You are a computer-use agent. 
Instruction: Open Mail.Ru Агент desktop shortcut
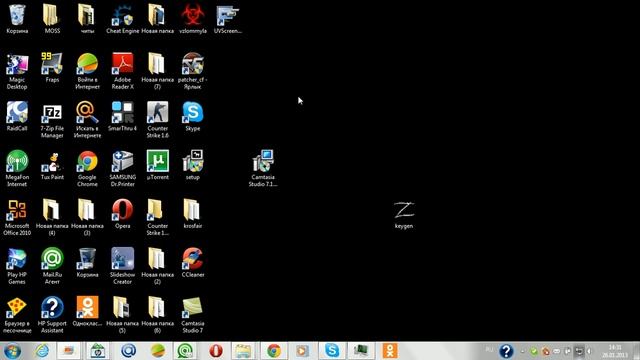(x=52, y=266)
